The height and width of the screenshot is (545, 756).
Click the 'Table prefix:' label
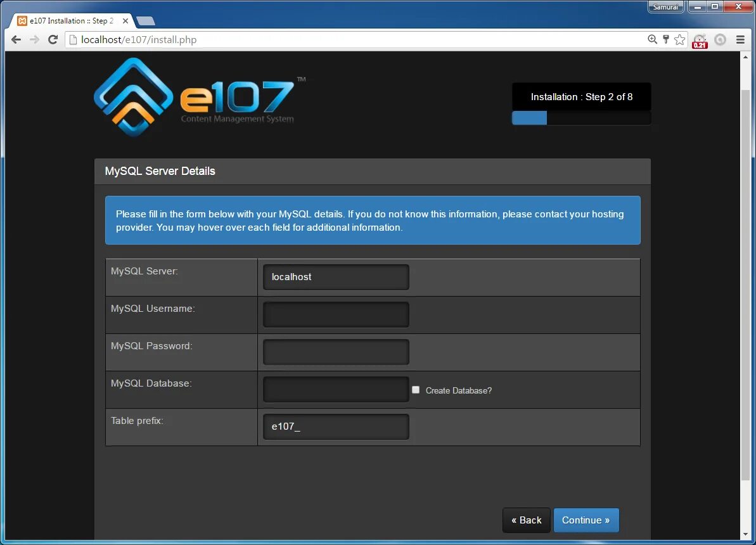pyautogui.click(x=137, y=421)
